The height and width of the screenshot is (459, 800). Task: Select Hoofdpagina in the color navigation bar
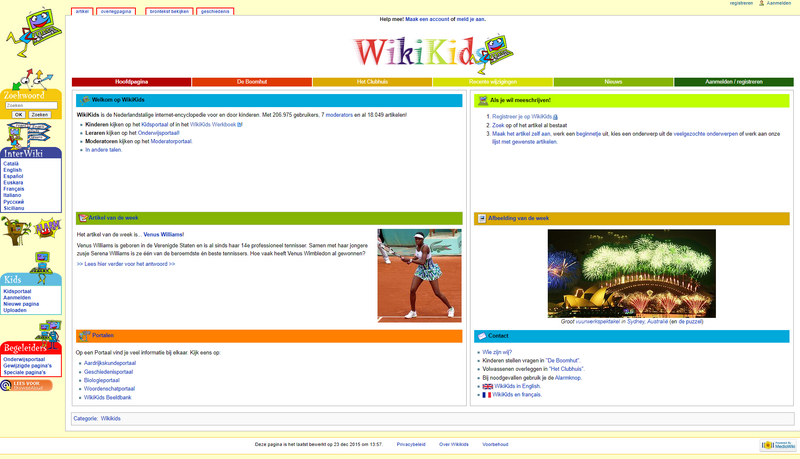(132, 82)
